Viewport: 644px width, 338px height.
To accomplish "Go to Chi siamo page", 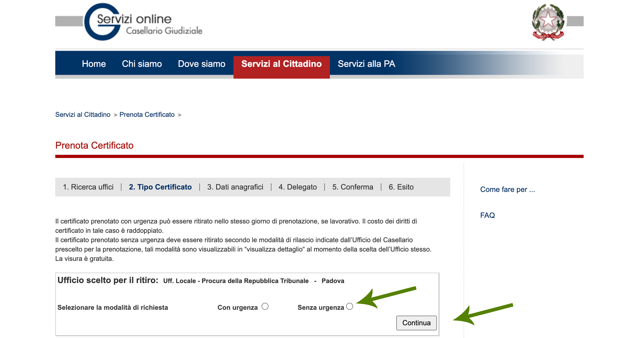I will (142, 64).
